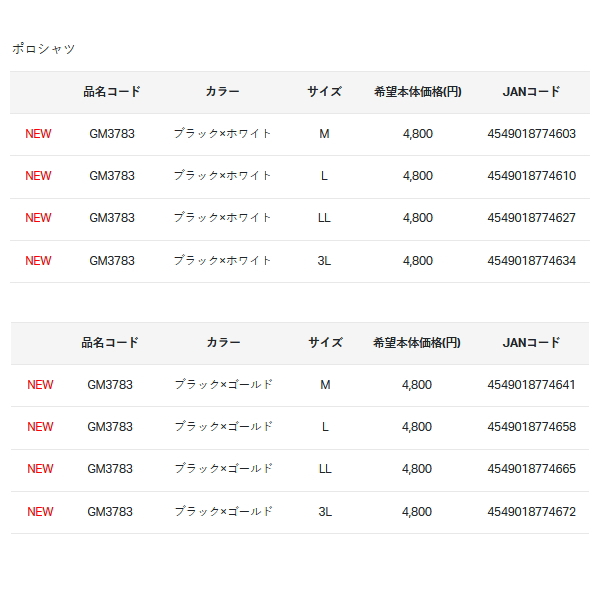Select JAN code 4549018774634
This screenshot has height=600, width=600.
pos(531,261)
